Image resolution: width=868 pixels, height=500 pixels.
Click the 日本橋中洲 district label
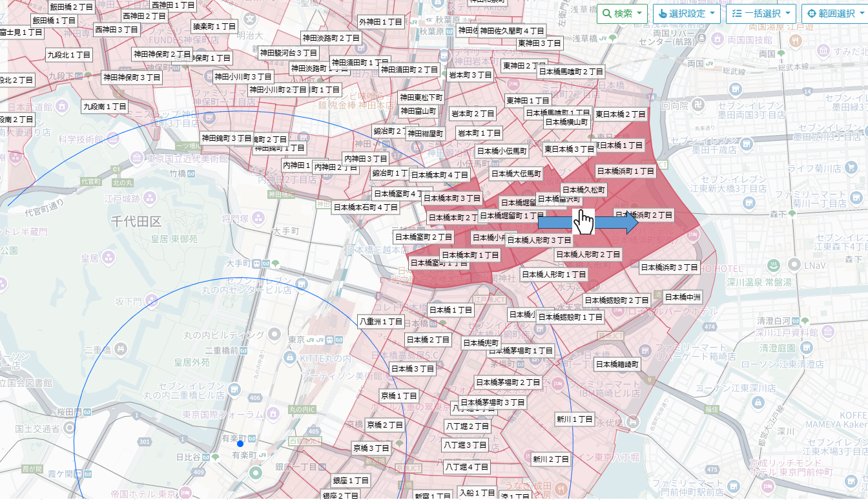683,297
